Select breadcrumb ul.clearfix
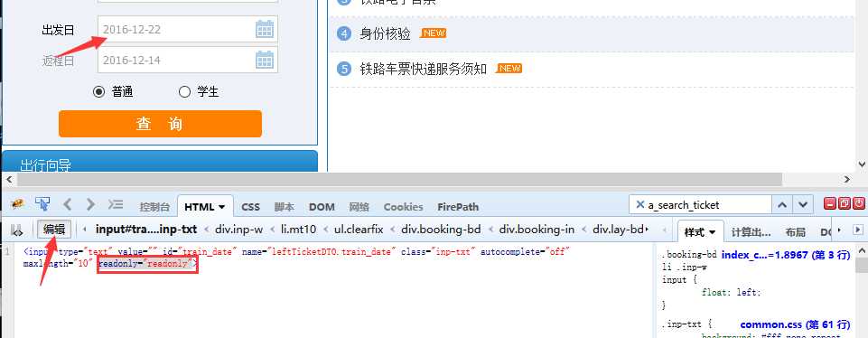 pos(359,230)
